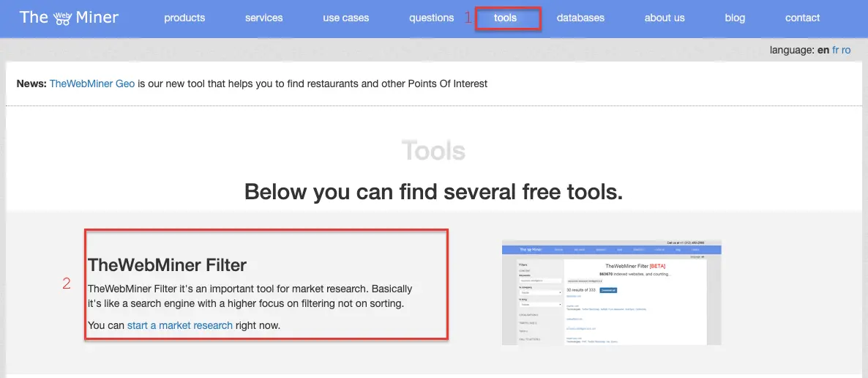Click TheWebMiner logo in header
This screenshot has width=868, height=378.
click(x=69, y=17)
